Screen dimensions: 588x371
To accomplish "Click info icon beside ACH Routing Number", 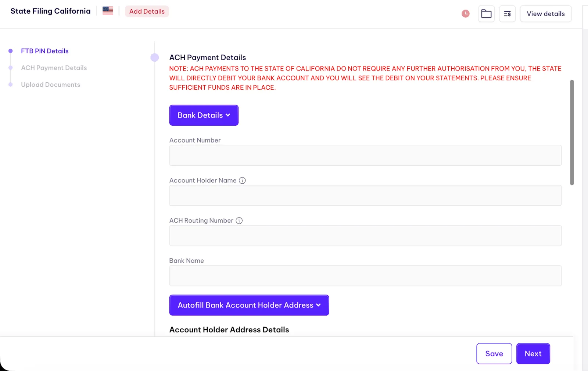I will click(x=239, y=220).
